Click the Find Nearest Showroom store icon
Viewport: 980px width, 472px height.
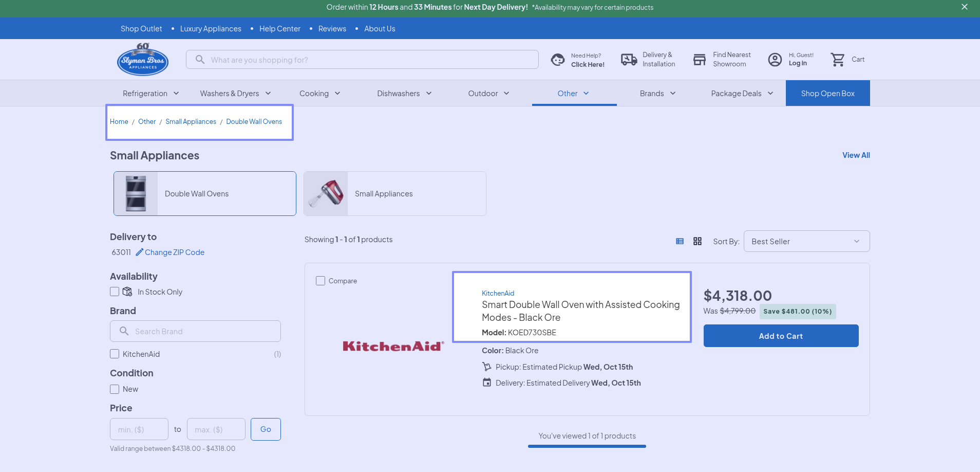699,60
